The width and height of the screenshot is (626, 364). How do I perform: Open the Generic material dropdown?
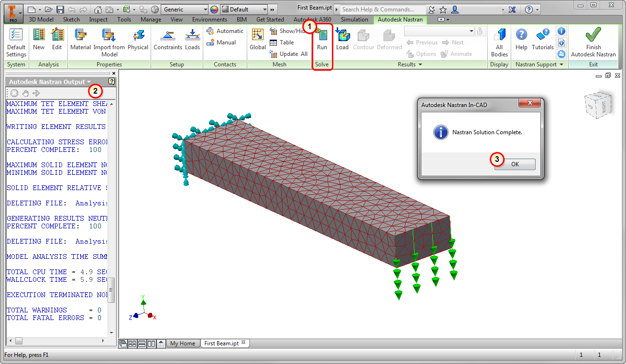coord(185,10)
